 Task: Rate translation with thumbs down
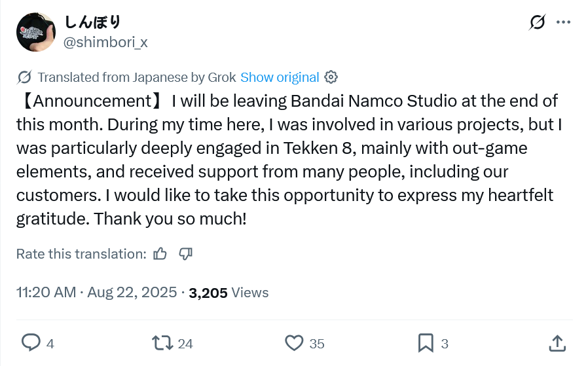pos(185,253)
